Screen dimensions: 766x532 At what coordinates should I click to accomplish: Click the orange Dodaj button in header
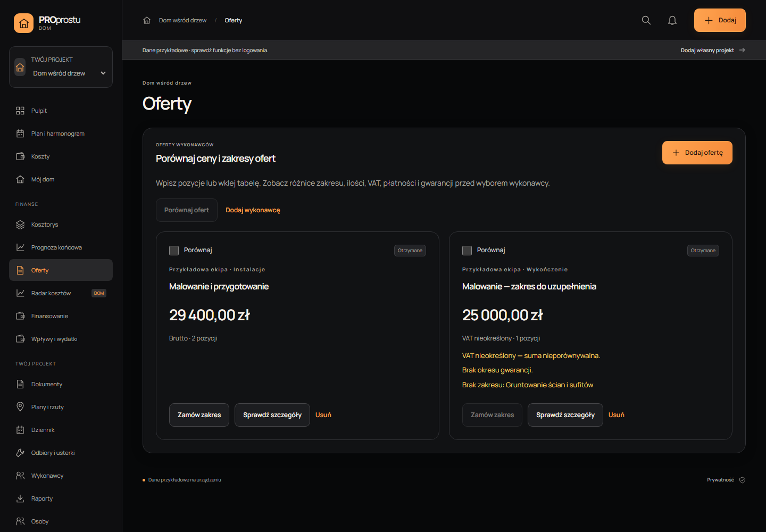point(720,20)
